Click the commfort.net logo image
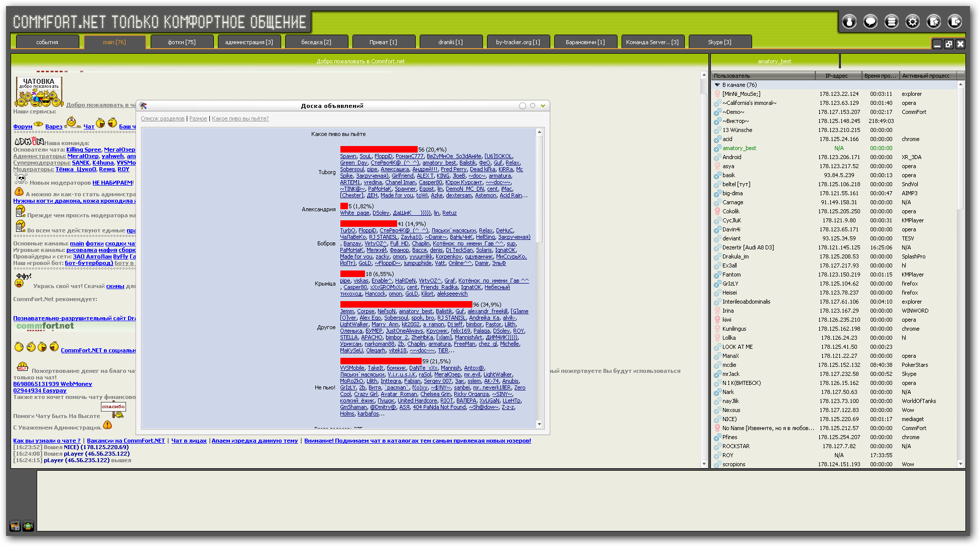 pyautogui.click(x=45, y=326)
